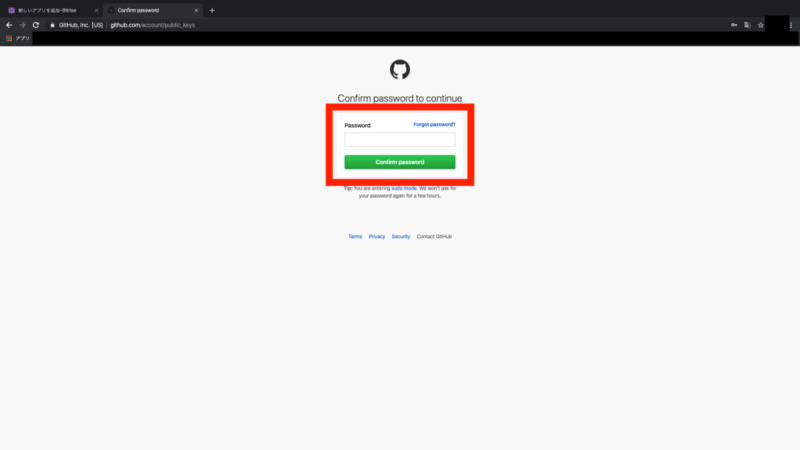Click the padlock site security icon

(x=52, y=25)
